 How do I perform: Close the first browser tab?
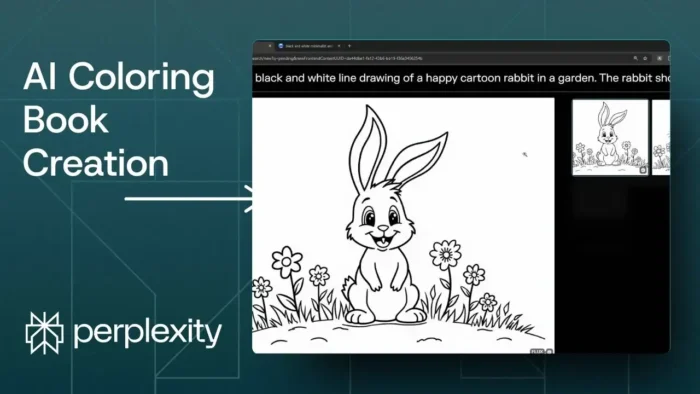tap(270, 46)
